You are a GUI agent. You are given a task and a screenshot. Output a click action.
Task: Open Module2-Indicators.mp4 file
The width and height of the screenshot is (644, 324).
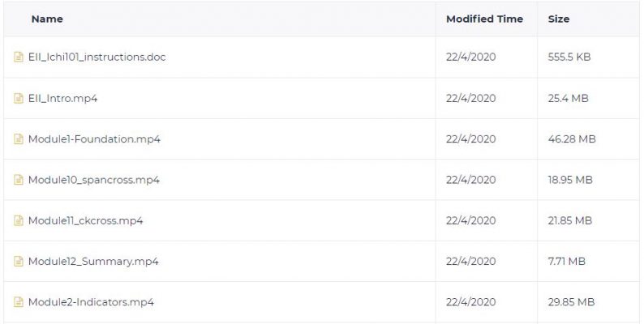point(91,302)
